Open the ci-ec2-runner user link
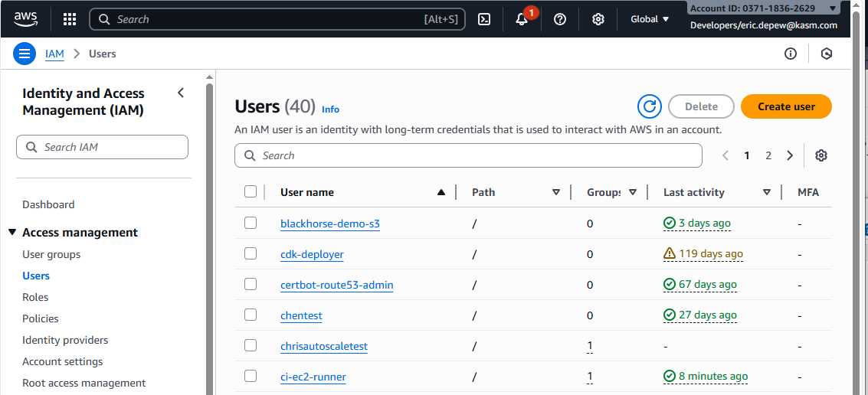Image resolution: width=868 pixels, height=395 pixels. click(x=313, y=377)
